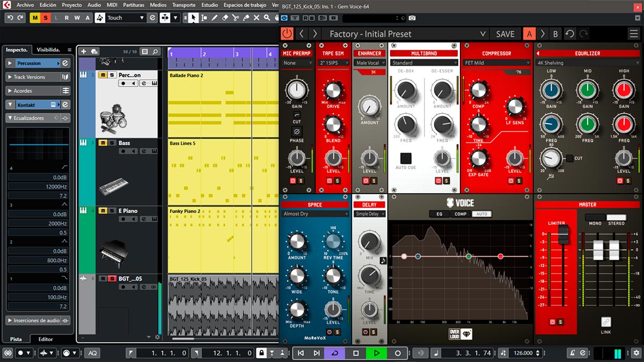Enable Auto Cue in the Multiband module
The height and width of the screenshot is (362, 644).
[x=406, y=158]
